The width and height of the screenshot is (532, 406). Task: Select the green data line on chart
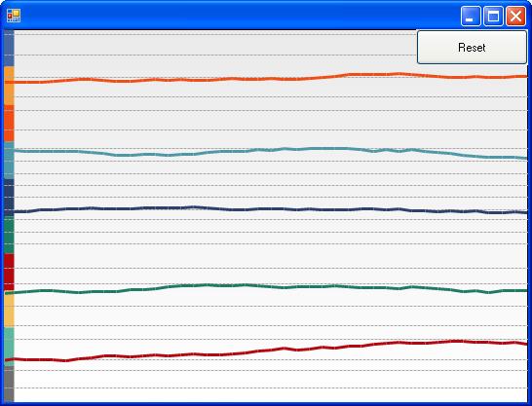click(266, 286)
